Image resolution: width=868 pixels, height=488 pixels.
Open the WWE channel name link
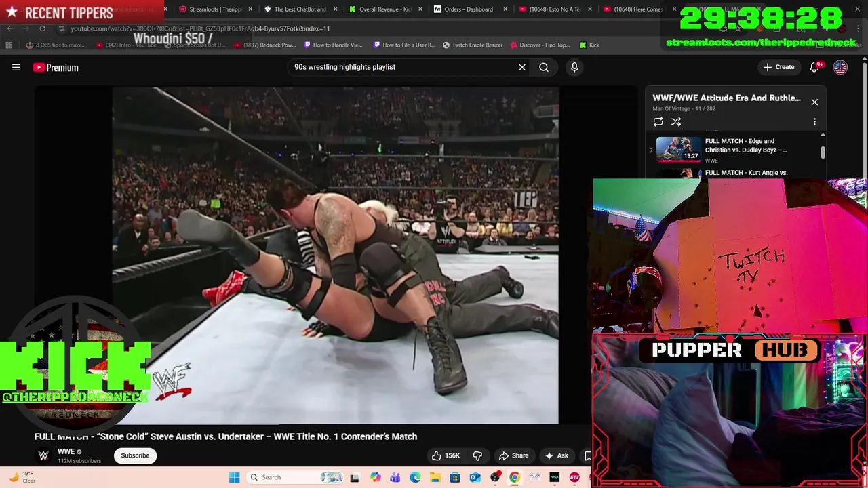tap(66, 451)
